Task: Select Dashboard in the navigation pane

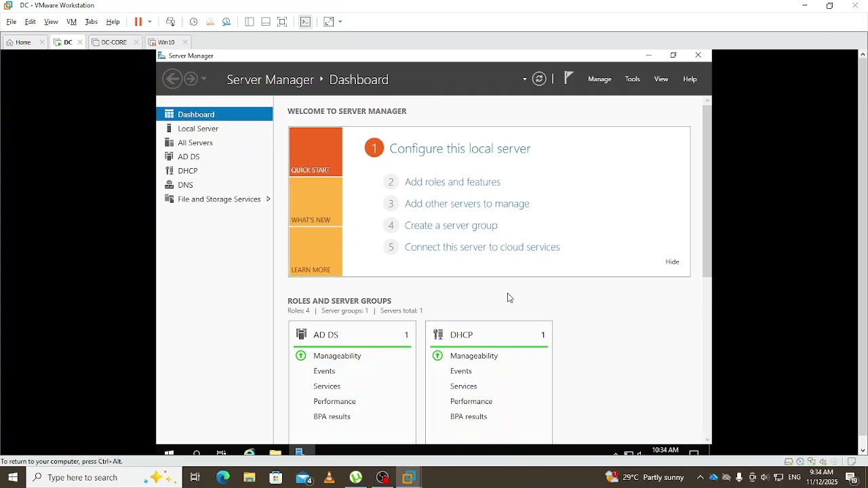Action: [x=215, y=114]
